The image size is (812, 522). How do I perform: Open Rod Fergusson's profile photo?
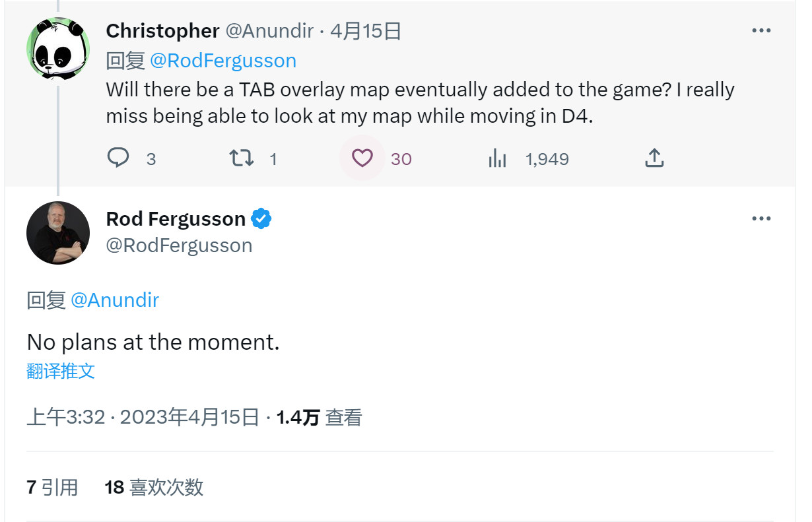point(58,233)
